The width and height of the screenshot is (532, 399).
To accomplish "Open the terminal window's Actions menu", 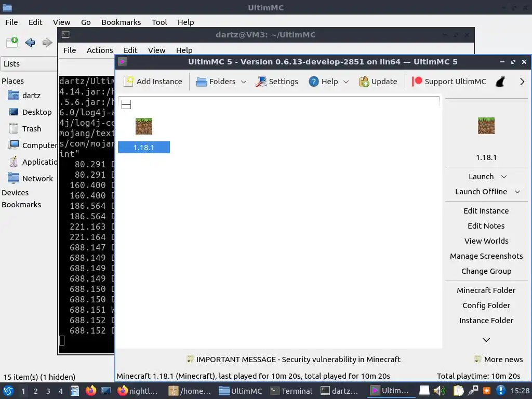I will tap(100, 50).
